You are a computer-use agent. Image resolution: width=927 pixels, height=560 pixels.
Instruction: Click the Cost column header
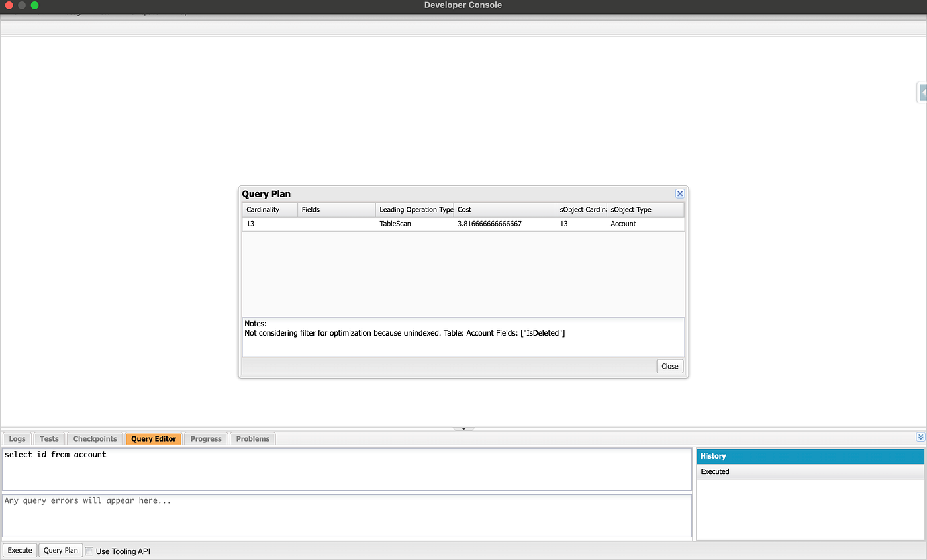505,210
